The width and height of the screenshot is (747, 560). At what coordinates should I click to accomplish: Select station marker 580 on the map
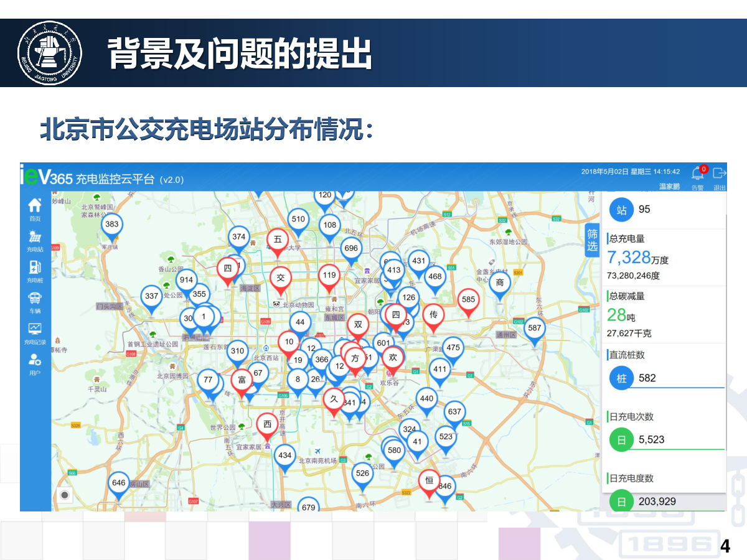click(394, 454)
